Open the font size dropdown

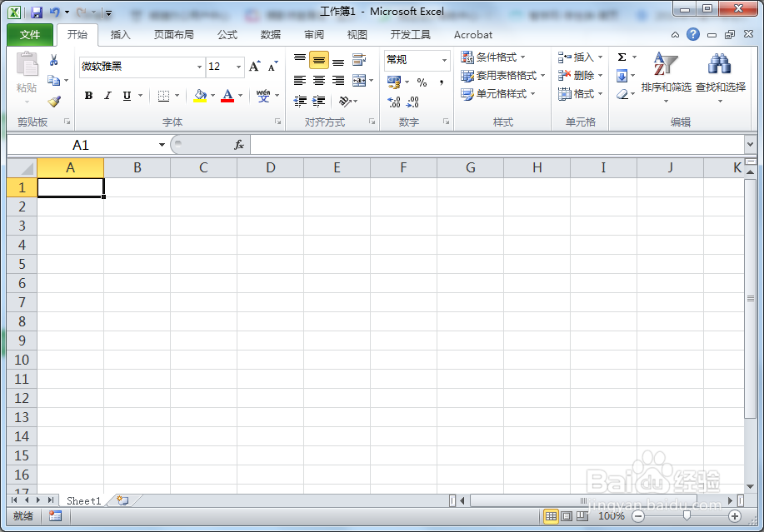(x=238, y=67)
